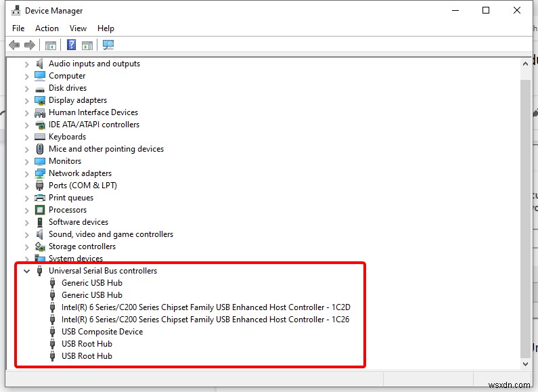Select Intel USB Enhanced Host Controller 1C2D
Viewport: 538px width, 392px height.
click(206, 307)
